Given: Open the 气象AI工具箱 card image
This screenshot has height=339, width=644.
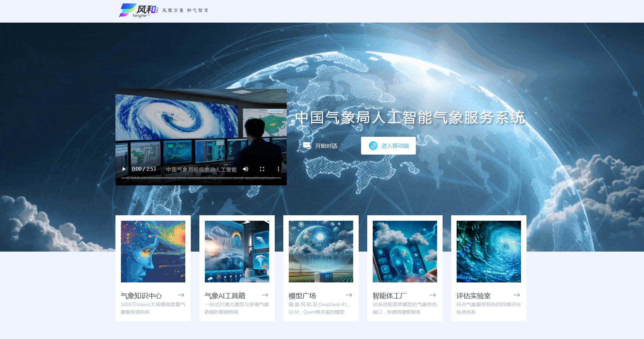Looking at the screenshot, I should 237,252.
